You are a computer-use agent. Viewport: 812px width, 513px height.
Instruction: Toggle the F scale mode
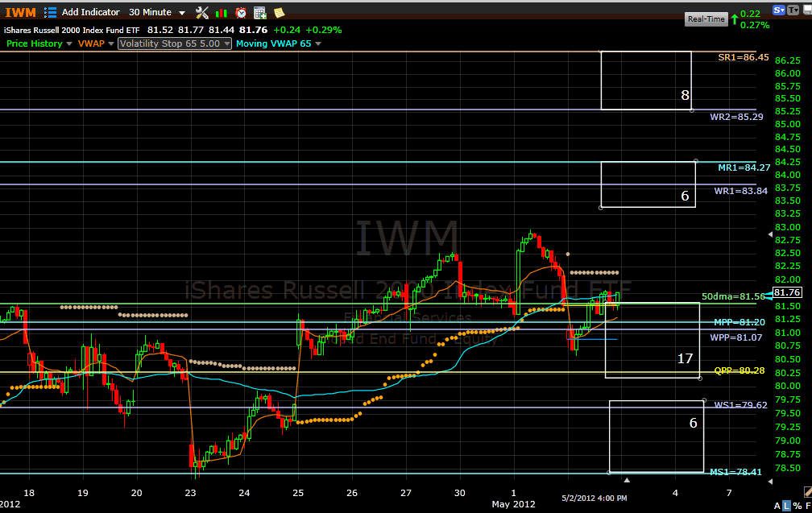tap(807, 506)
